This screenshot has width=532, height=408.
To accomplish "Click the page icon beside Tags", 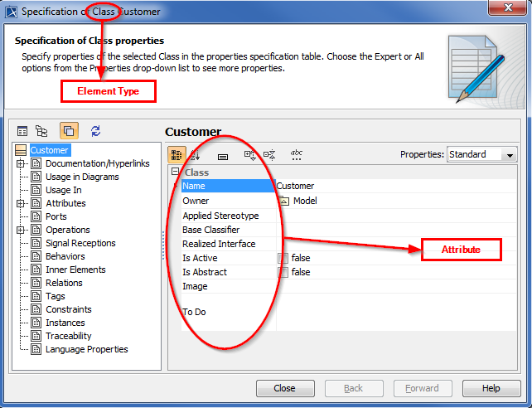I will pos(36,296).
